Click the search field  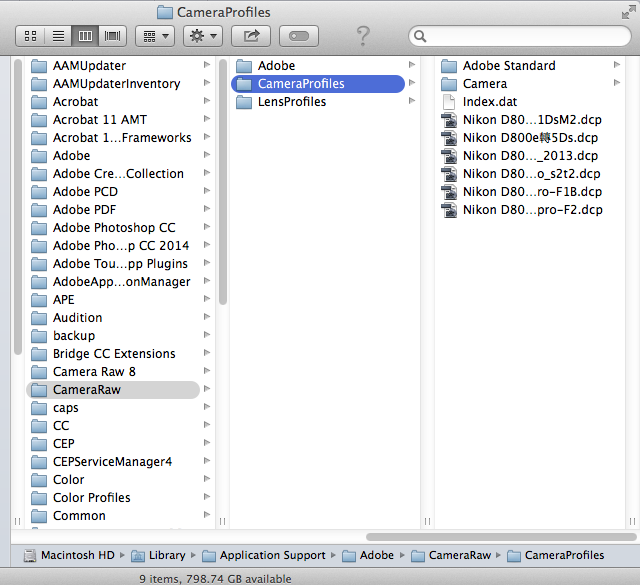tap(520, 36)
